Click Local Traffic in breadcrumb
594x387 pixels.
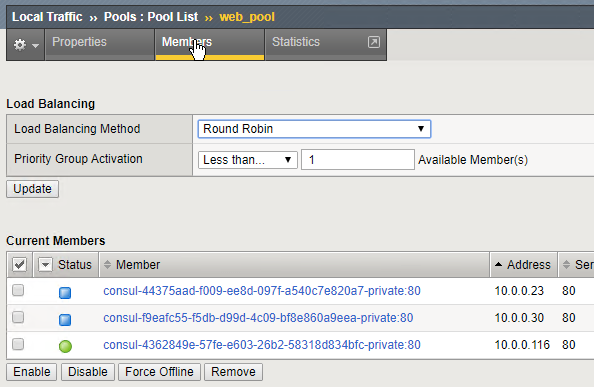coord(47,17)
